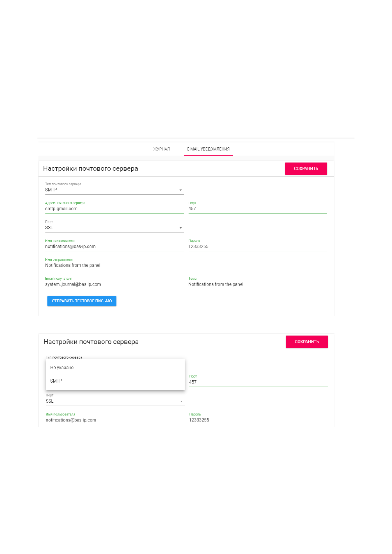Open the ЖУРНАЛ tab

[161, 149]
